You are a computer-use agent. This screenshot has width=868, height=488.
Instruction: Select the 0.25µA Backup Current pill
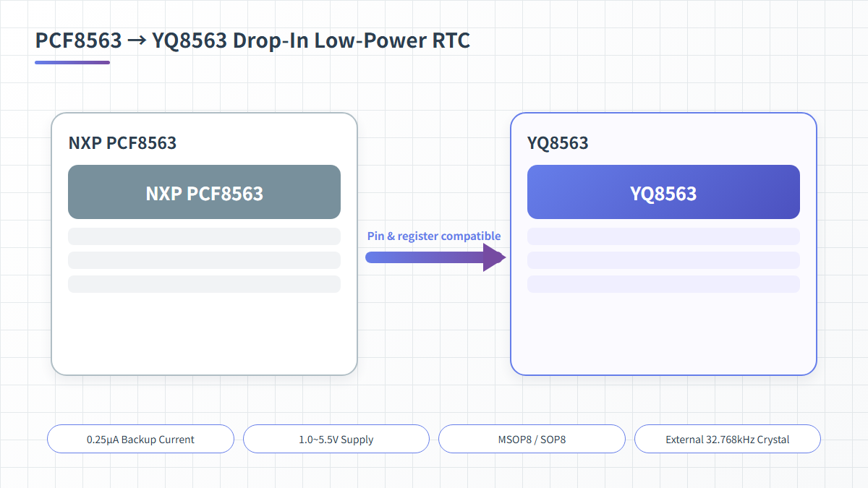140,439
